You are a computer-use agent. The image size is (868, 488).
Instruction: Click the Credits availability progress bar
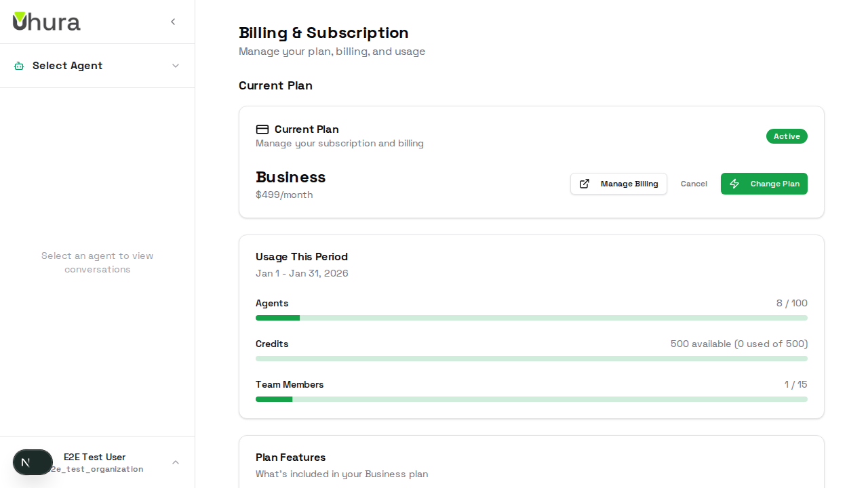coord(532,359)
